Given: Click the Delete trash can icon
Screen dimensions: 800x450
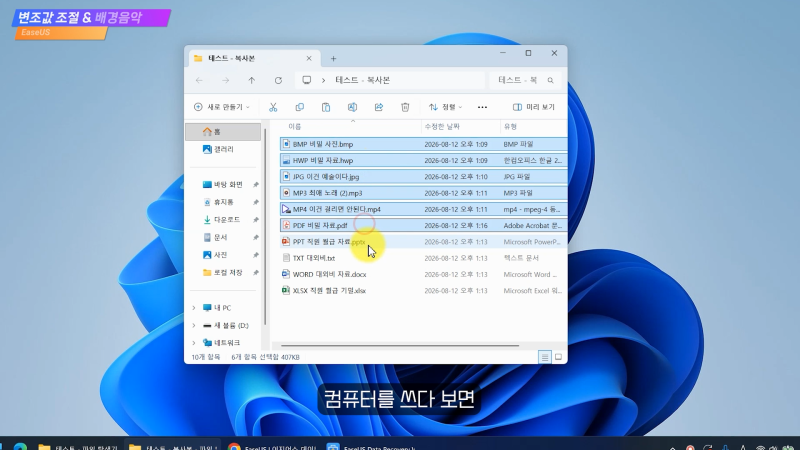Looking at the screenshot, I should pos(405,107).
